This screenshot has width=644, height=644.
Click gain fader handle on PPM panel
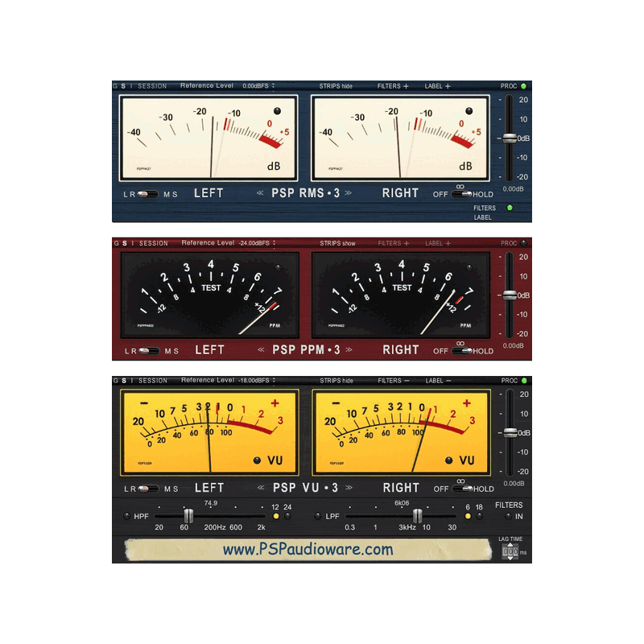pyautogui.click(x=510, y=295)
